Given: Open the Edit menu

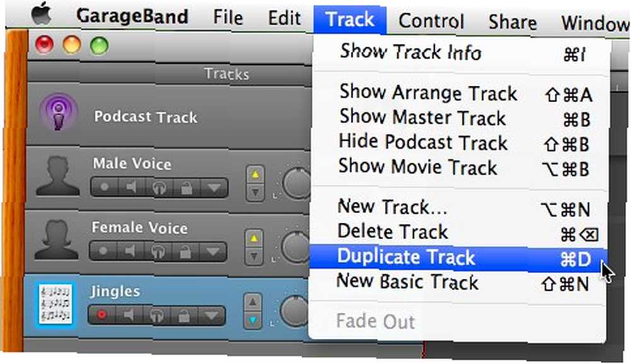Looking at the screenshot, I should tap(284, 18).
